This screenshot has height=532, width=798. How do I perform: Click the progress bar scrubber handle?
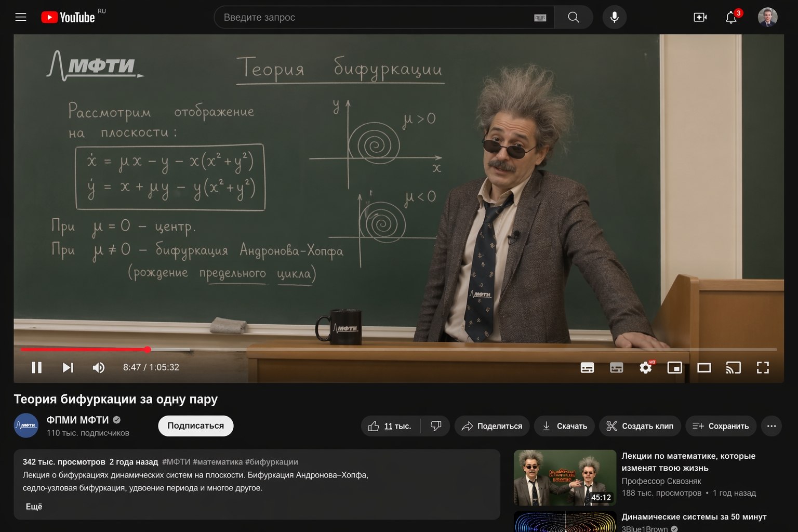(148, 350)
